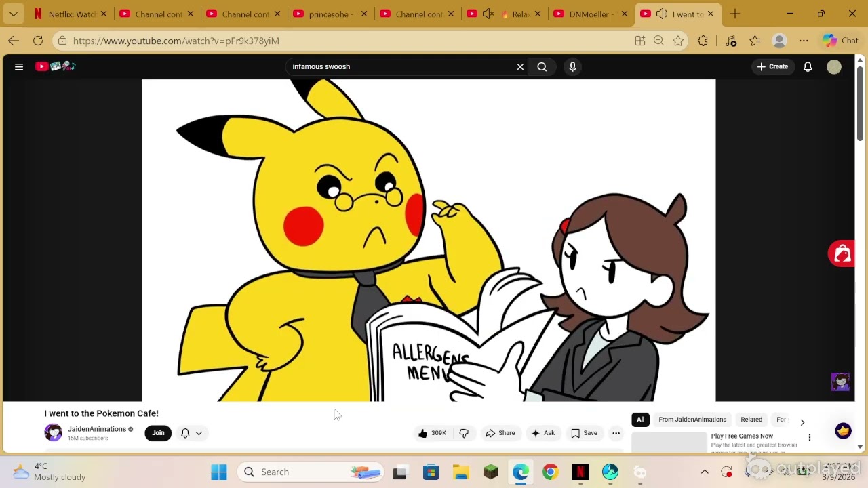Share the video
The height and width of the screenshot is (488, 868).
pos(500,433)
